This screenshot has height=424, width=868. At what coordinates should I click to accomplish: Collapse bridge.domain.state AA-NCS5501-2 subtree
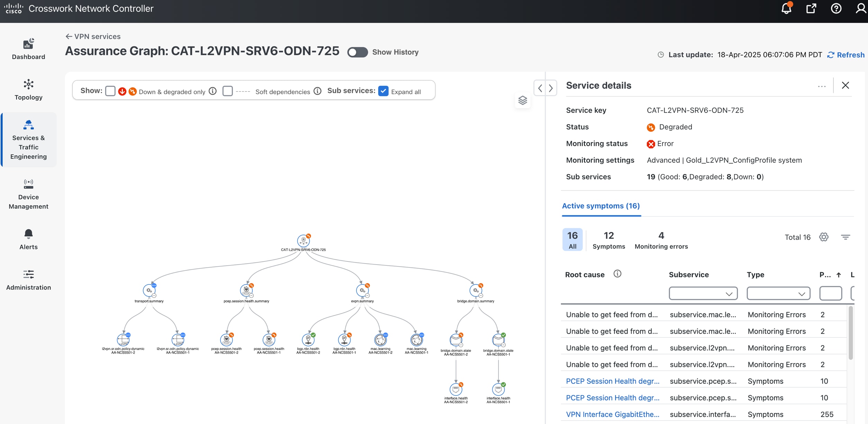pyautogui.click(x=461, y=345)
